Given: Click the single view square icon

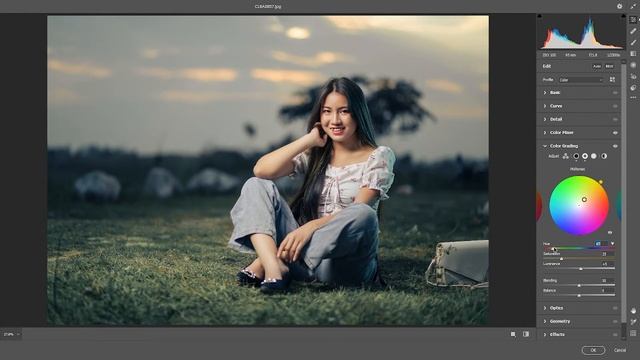Looking at the screenshot, I should point(513,334).
